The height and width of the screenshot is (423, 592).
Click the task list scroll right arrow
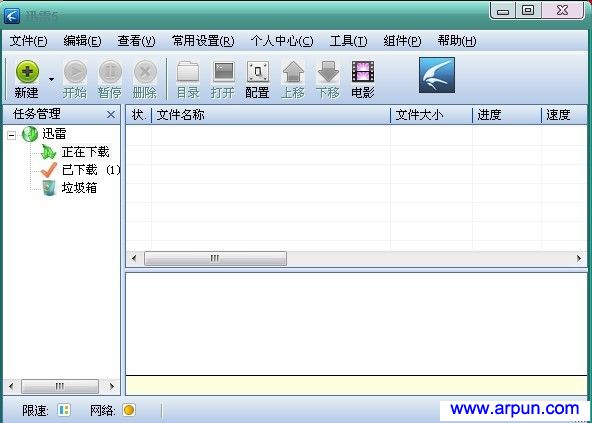click(x=579, y=259)
